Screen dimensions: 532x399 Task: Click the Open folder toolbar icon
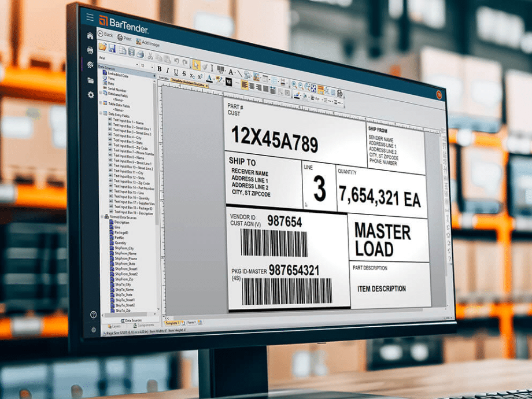click(103, 47)
